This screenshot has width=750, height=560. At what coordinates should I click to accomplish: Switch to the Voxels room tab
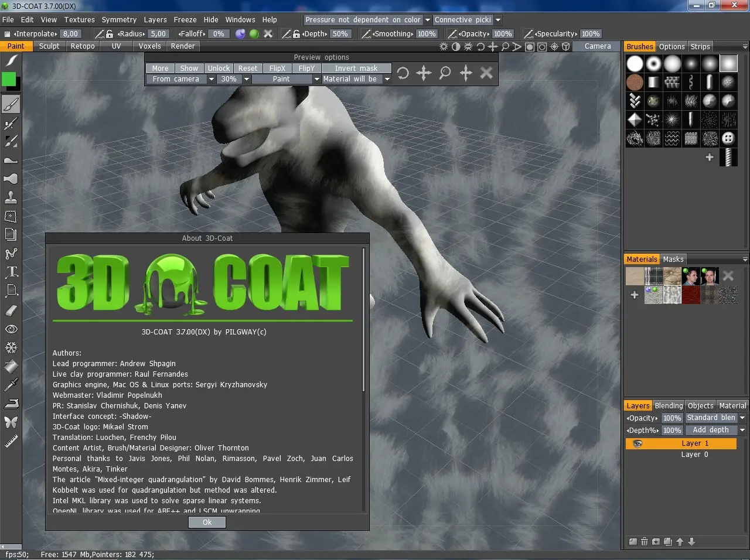150,46
